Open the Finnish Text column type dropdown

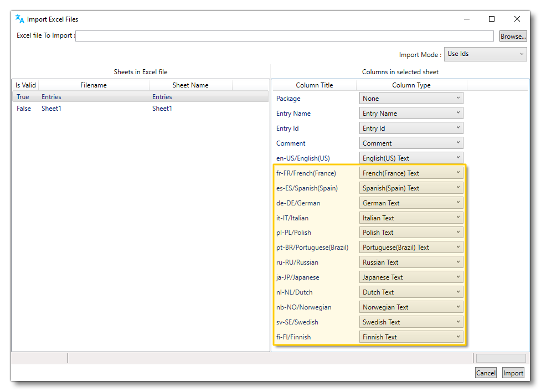point(411,337)
